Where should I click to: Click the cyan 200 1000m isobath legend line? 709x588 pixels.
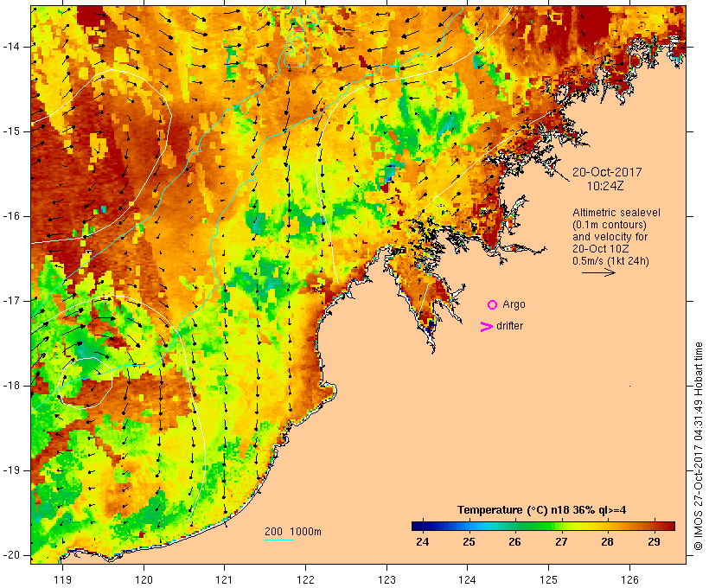279,540
